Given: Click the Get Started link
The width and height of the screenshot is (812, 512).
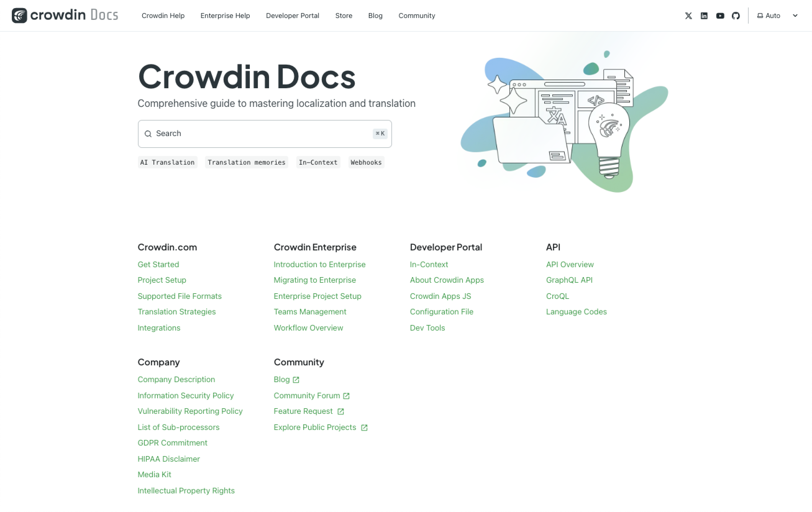Looking at the screenshot, I should point(158,264).
